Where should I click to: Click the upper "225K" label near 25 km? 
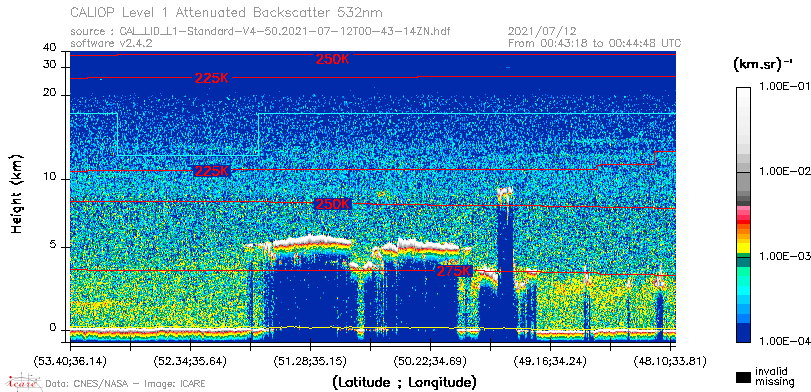click(212, 78)
